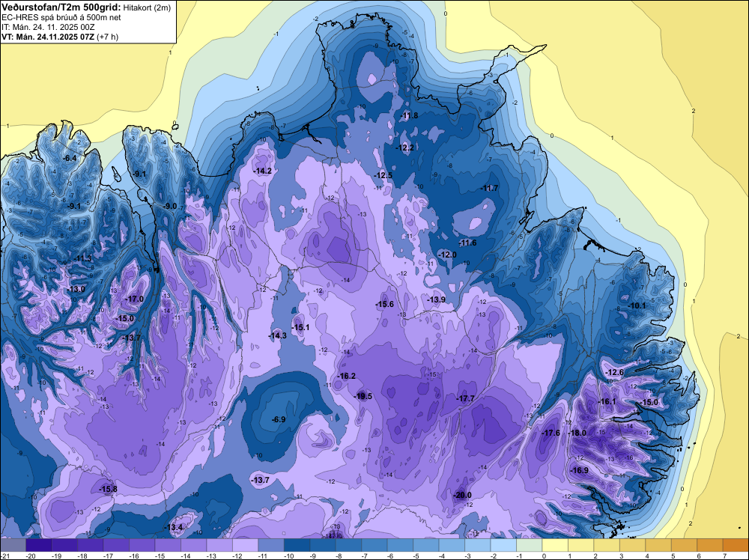Image resolution: width=749 pixels, height=560 pixels.
Task: Click the legend swatch above the -5 label
Action: coord(425,545)
